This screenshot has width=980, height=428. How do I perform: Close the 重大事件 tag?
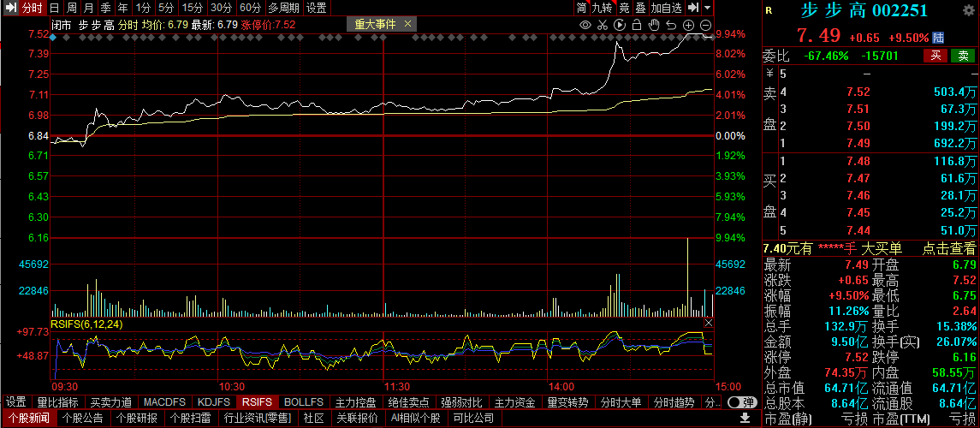click(407, 24)
